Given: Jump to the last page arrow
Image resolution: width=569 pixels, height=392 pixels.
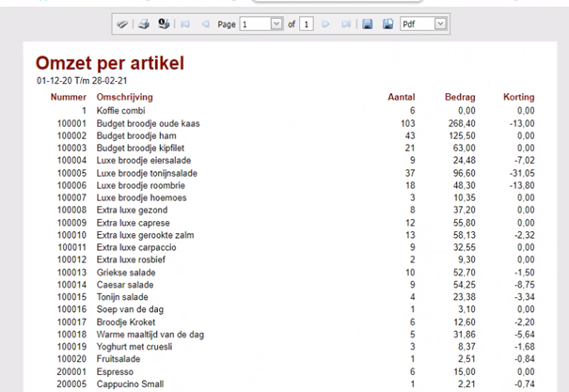Looking at the screenshot, I should pos(346,24).
